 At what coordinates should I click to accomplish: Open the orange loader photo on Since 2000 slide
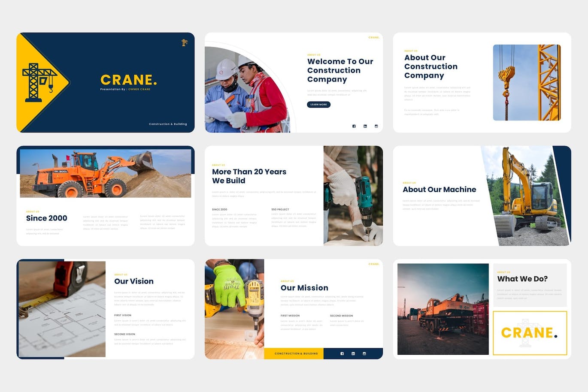pyautogui.click(x=105, y=172)
